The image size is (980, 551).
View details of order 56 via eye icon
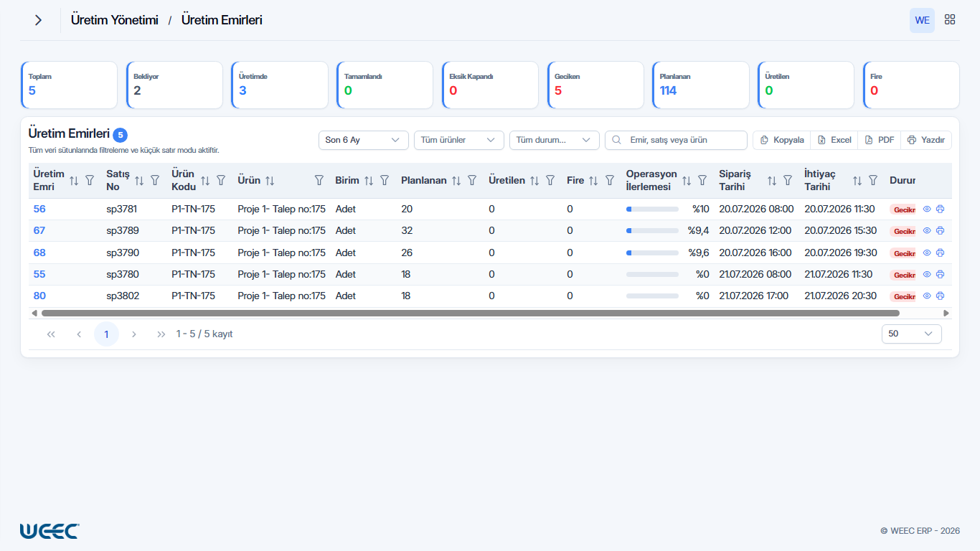tap(927, 209)
